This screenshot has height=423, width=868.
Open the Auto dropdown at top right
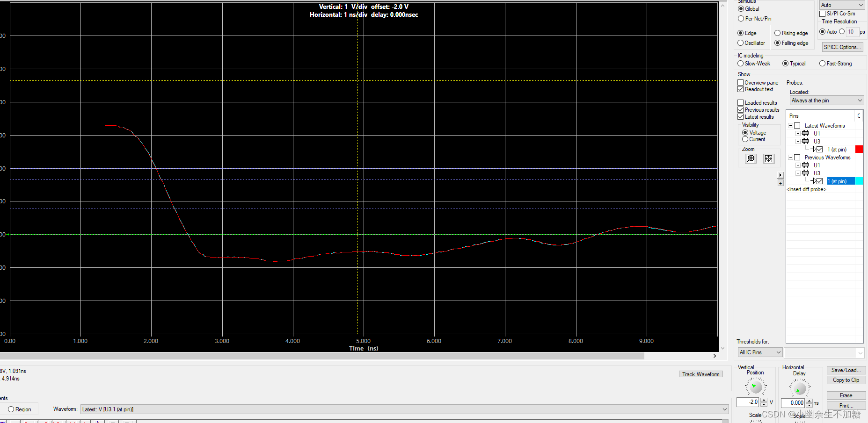(842, 5)
